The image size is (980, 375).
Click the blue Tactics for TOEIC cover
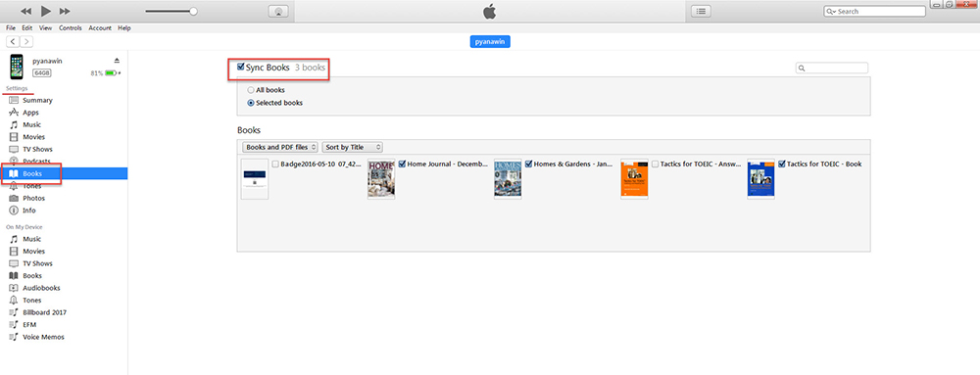(760, 179)
